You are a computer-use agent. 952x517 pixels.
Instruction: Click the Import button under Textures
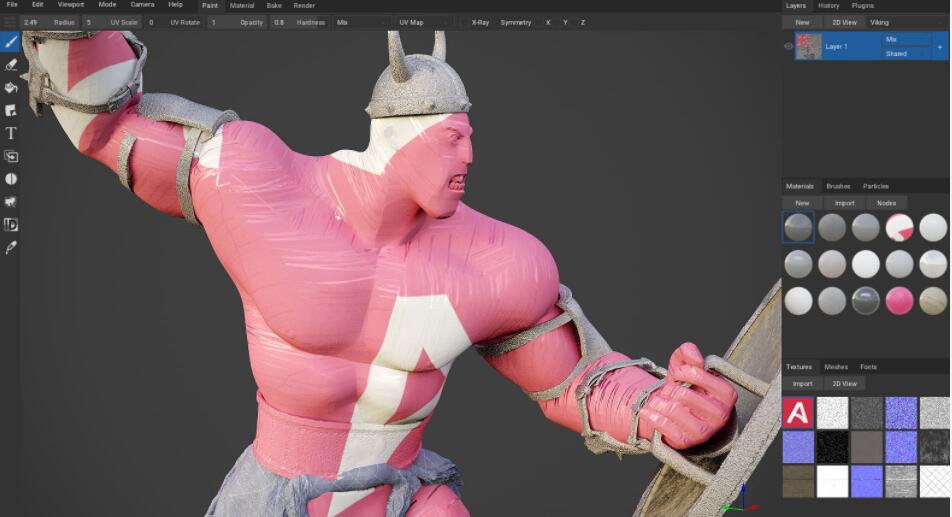click(802, 383)
